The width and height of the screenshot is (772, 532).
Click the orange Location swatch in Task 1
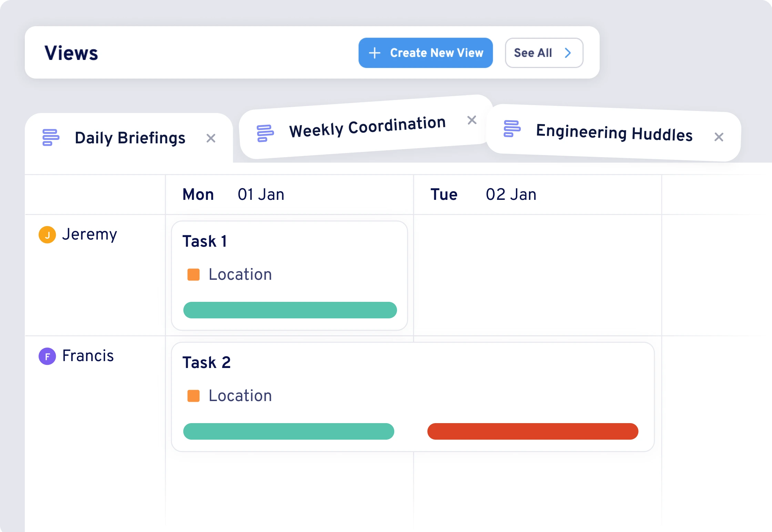click(193, 275)
